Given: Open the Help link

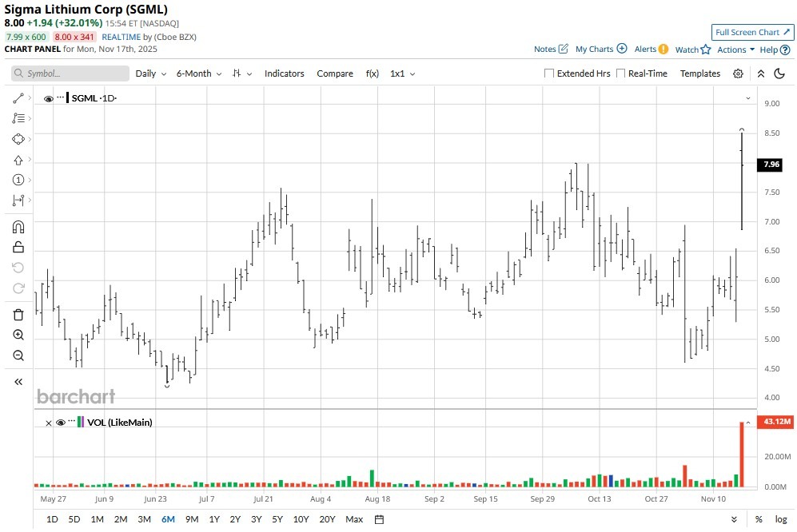Looking at the screenshot, I should coord(775,50).
